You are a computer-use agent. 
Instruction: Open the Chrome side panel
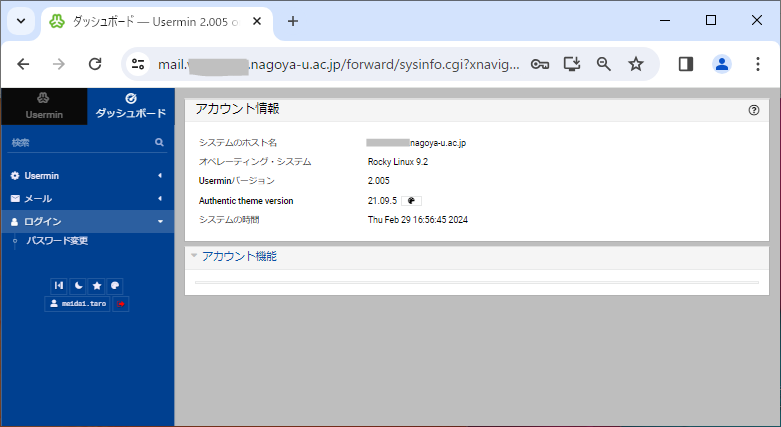click(x=686, y=64)
